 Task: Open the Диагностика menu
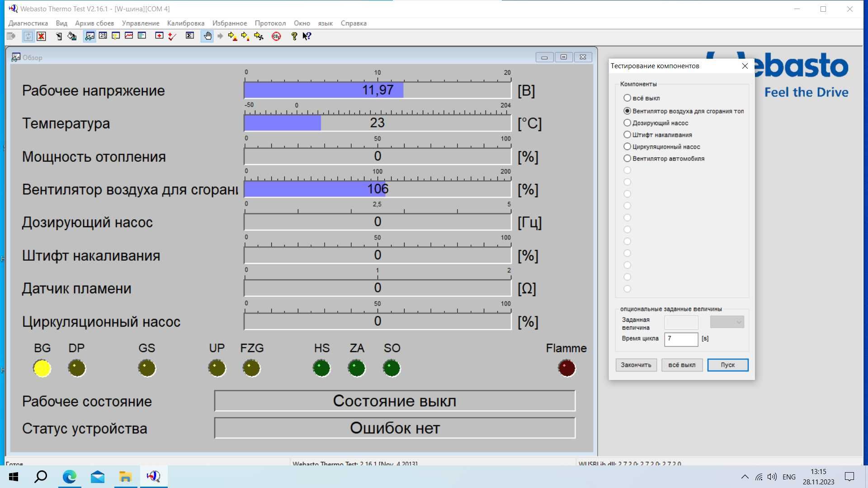point(28,23)
